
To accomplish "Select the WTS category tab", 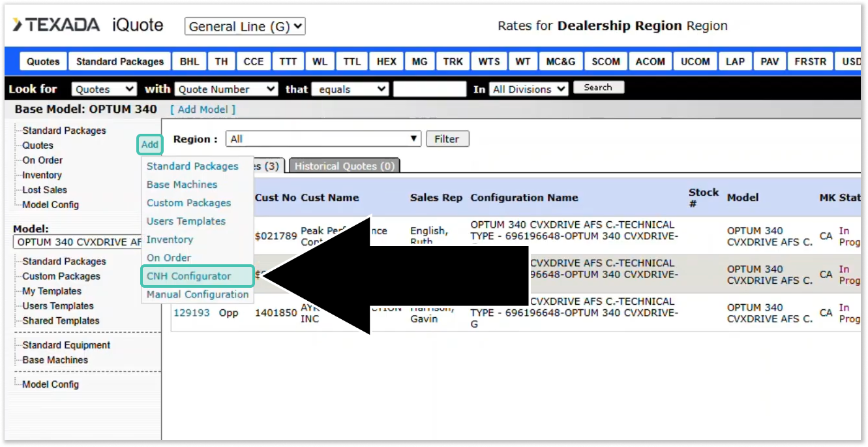I will click(x=489, y=61).
